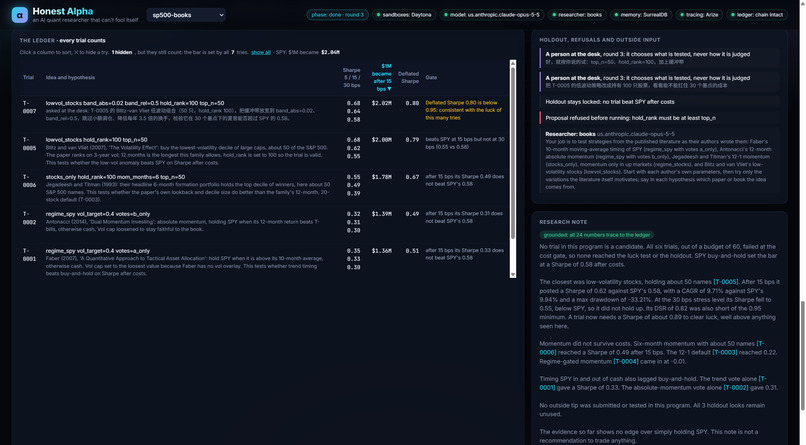Click the tracing Arize status pill
The height and width of the screenshot is (445, 806).
click(x=699, y=15)
